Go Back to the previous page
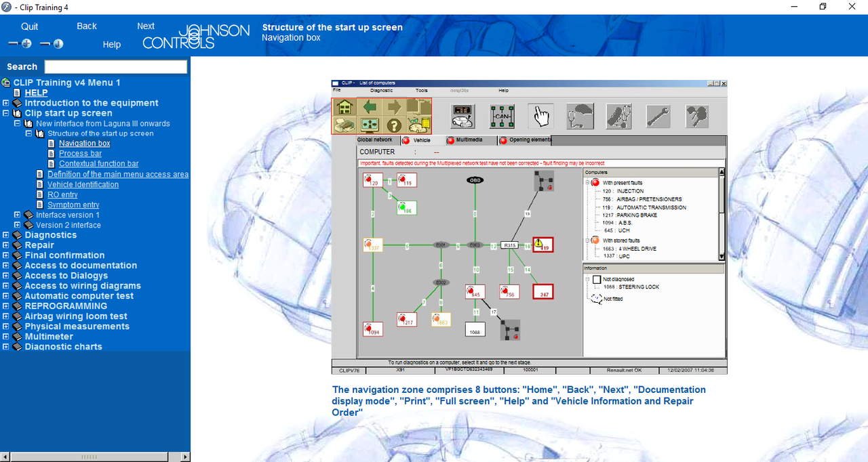This screenshot has height=462, width=868. click(87, 26)
